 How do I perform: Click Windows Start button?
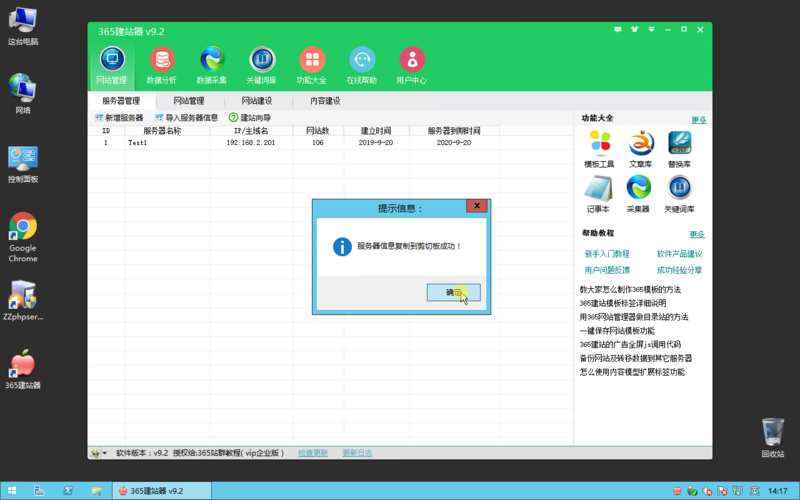point(12,491)
